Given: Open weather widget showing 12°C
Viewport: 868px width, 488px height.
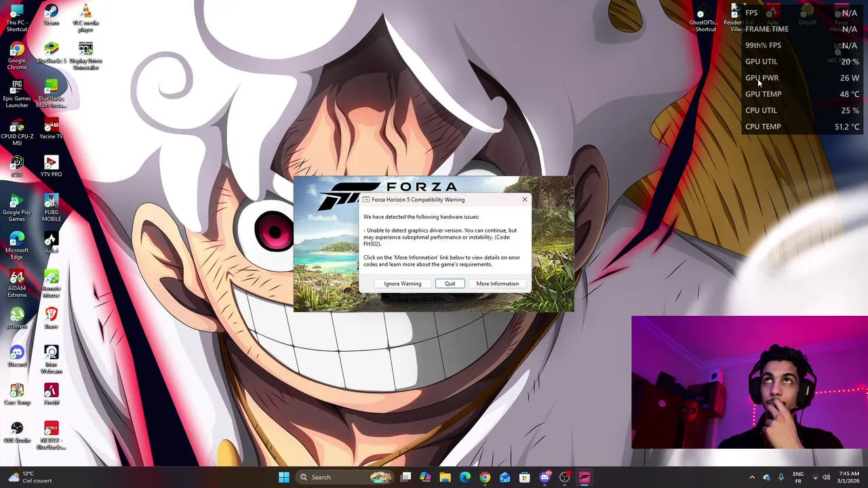Looking at the screenshot, I should [x=28, y=477].
